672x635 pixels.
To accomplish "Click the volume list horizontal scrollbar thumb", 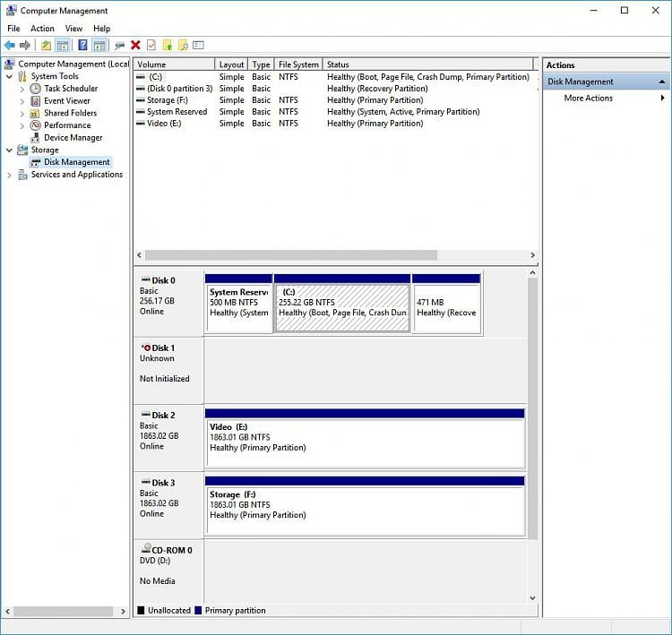I will 291,255.
